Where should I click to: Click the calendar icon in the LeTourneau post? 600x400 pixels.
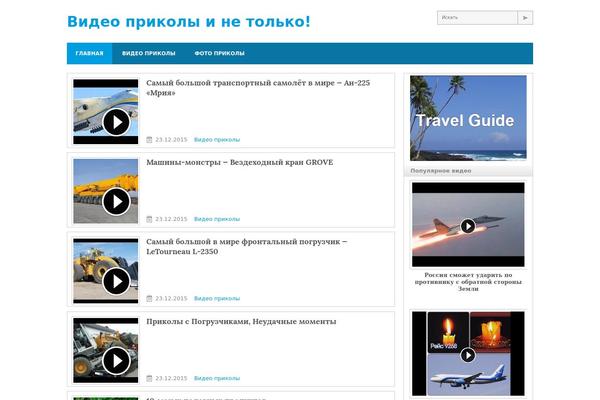[149, 299]
